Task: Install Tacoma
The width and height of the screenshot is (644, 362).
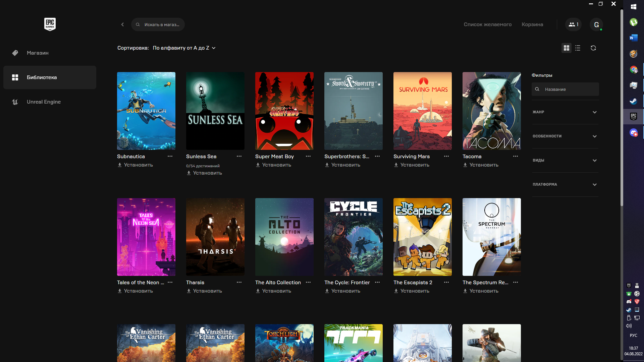Action: click(481, 165)
